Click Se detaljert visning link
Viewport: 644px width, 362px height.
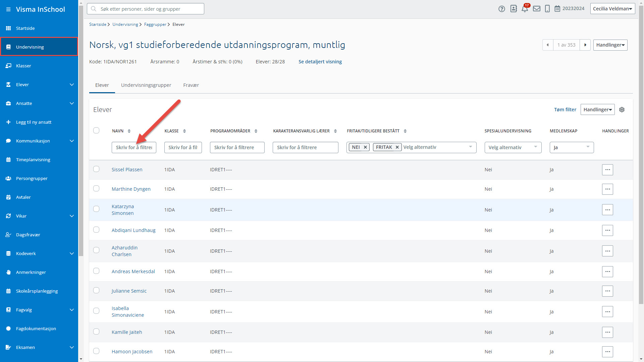point(320,62)
